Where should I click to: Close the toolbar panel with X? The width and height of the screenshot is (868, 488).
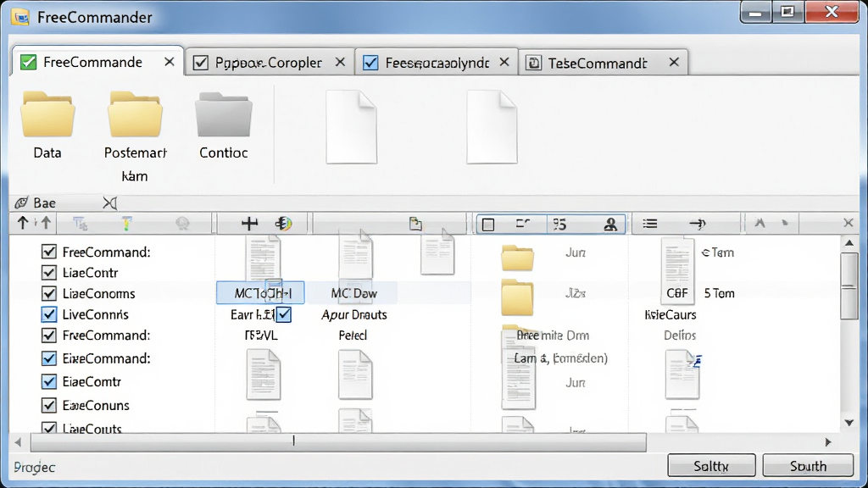click(x=848, y=223)
